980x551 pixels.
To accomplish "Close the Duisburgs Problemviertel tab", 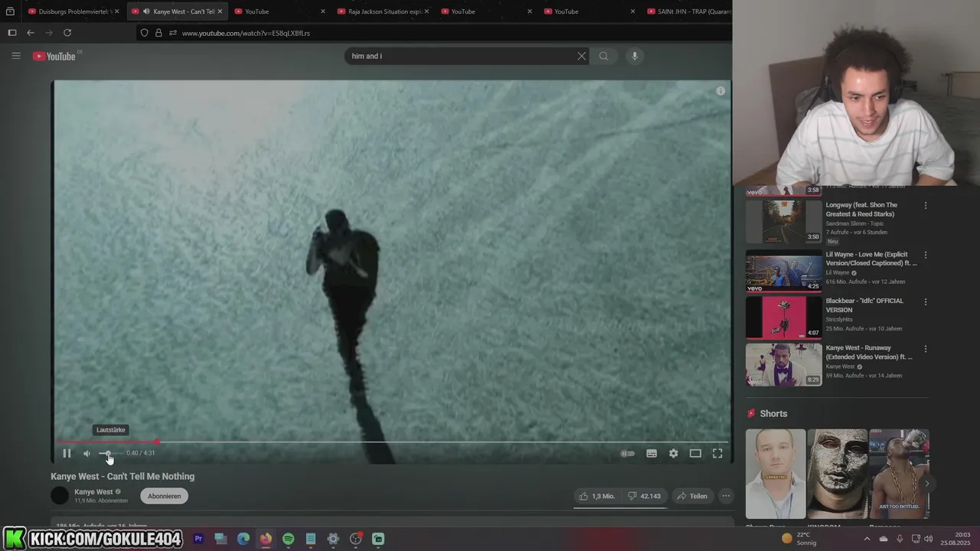I will [x=116, y=11].
